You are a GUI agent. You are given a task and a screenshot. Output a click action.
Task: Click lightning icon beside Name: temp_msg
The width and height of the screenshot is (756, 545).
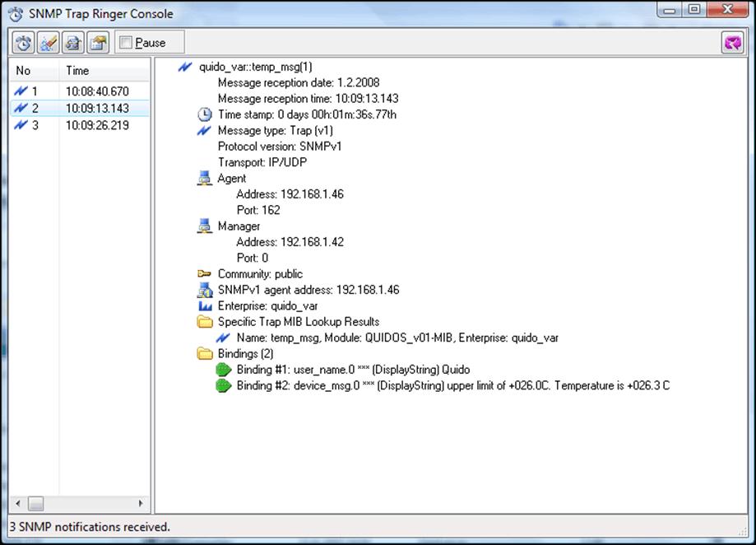[x=223, y=338]
